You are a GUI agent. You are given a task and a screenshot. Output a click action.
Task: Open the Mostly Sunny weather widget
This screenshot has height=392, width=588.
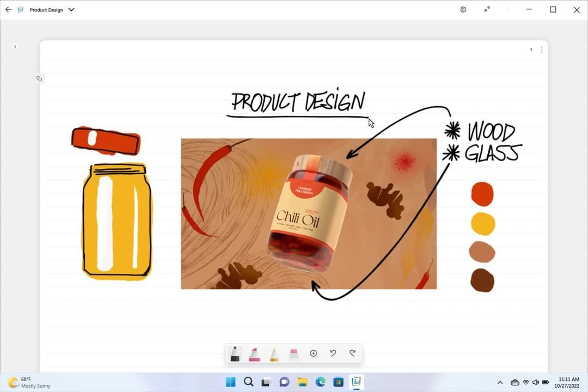29,382
